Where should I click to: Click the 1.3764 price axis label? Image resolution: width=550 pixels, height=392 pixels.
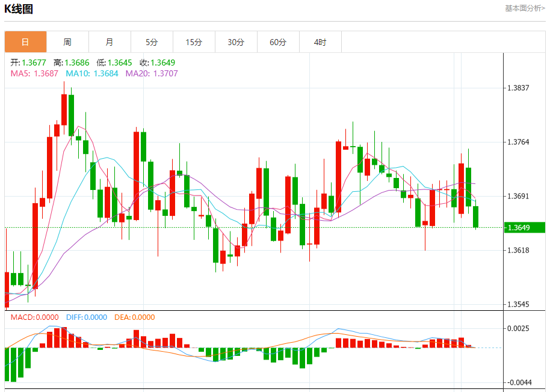(x=518, y=142)
